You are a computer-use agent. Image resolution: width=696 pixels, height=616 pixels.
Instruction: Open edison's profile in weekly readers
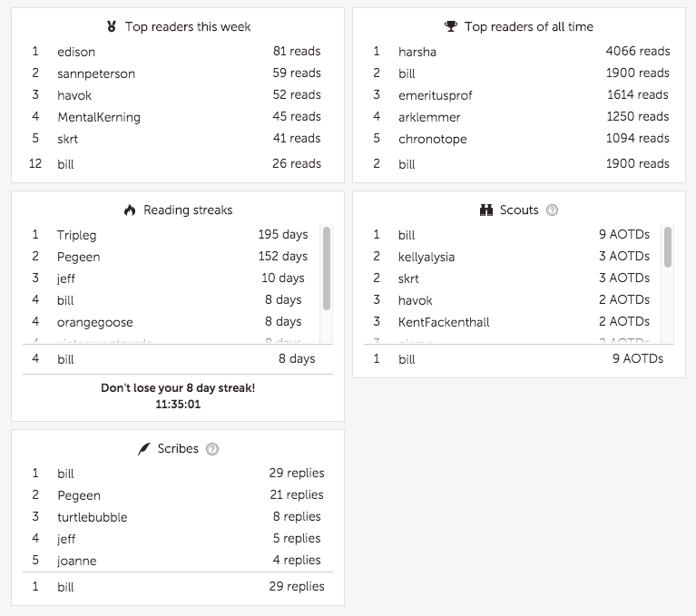click(76, 52)
